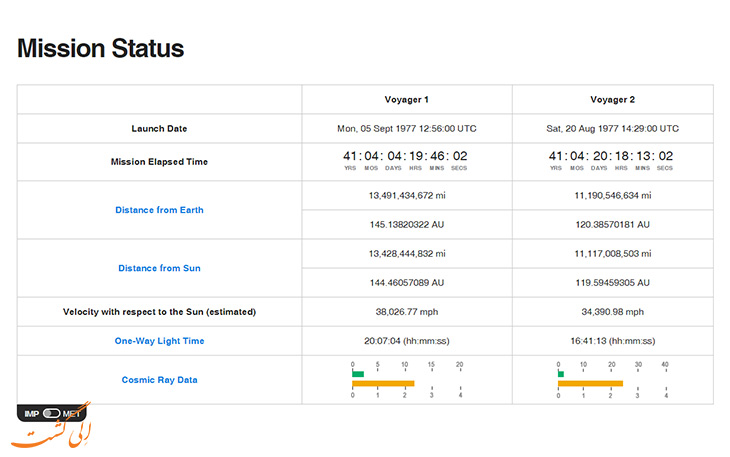Screen dimensions: 730x457
Task: Click the value 120.38570181 AU
Action: [x=613, y=224]
